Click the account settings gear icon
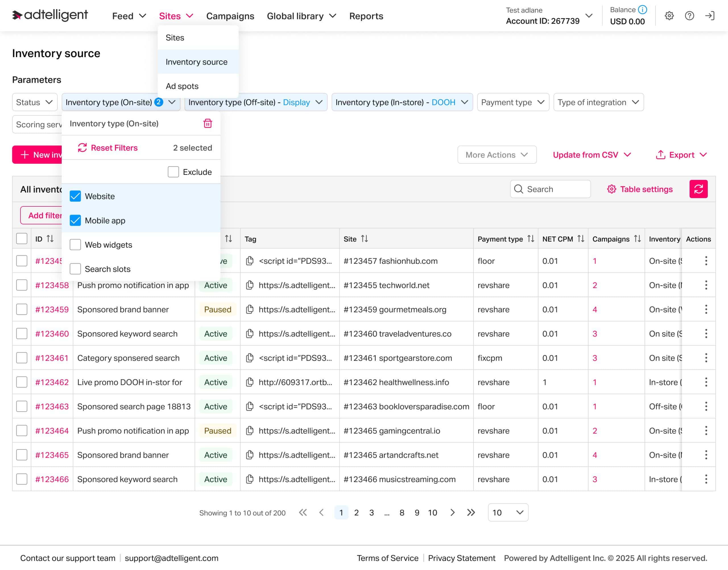The width and height of the screenshot is (728, 570). (x=669, y=16)
